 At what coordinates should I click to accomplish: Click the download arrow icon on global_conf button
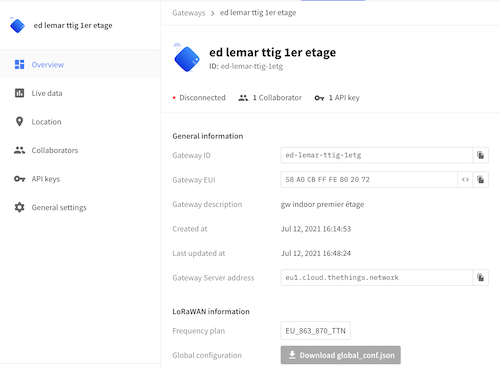pyautogui.click(x=292, y=355)
